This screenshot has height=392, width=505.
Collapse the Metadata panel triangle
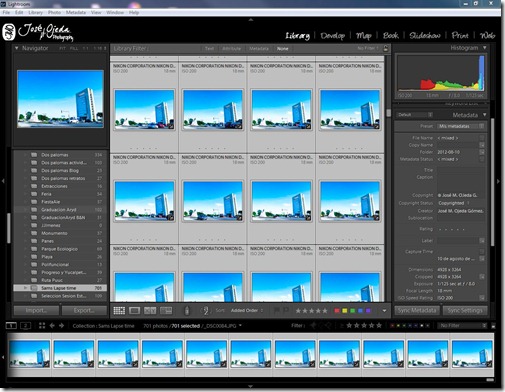pyautogui.click(x=485, y=115)
